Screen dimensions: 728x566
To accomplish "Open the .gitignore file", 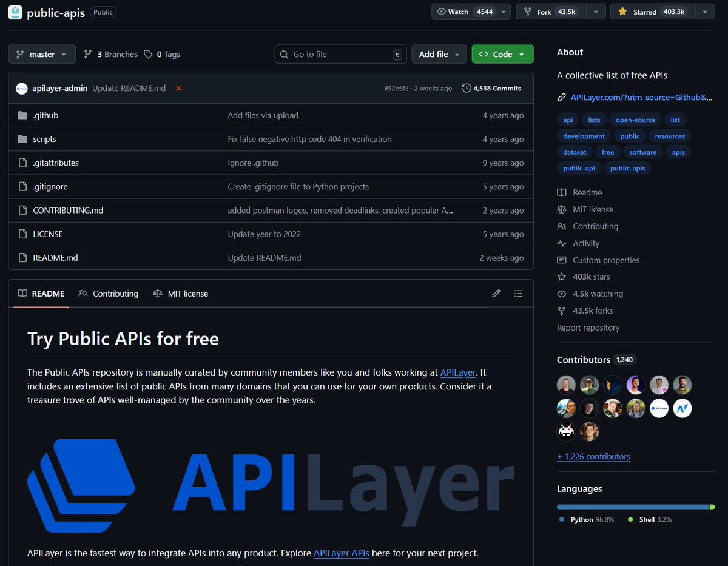I will (50, 187).
